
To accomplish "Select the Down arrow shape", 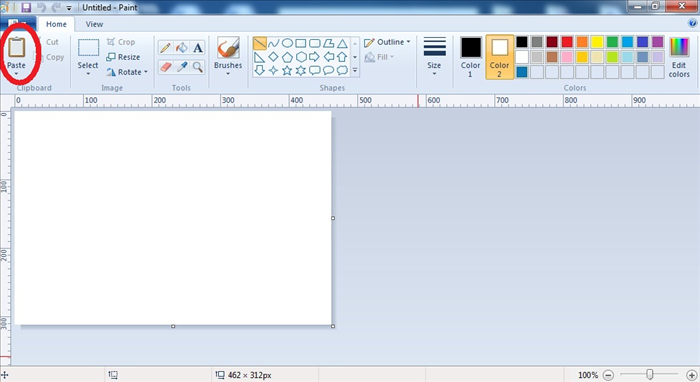I will point(260,71).
